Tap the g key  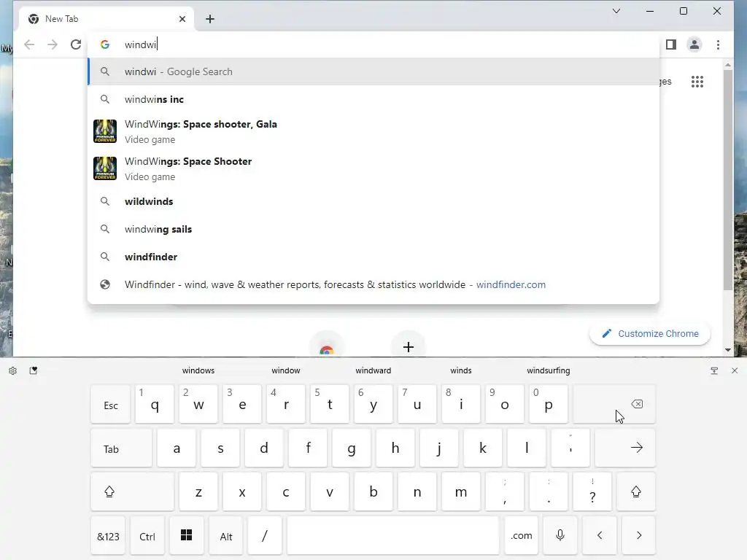[352, 448]
